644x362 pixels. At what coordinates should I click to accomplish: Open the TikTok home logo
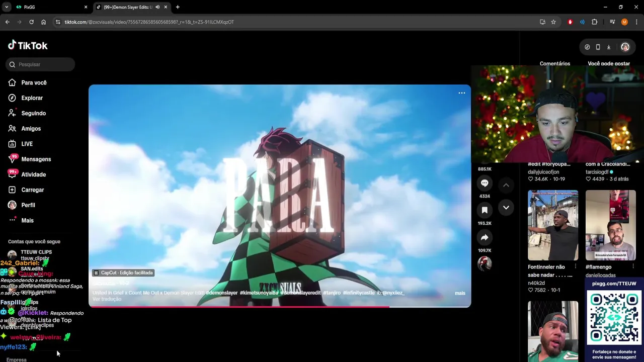click(x=28, y=45)
